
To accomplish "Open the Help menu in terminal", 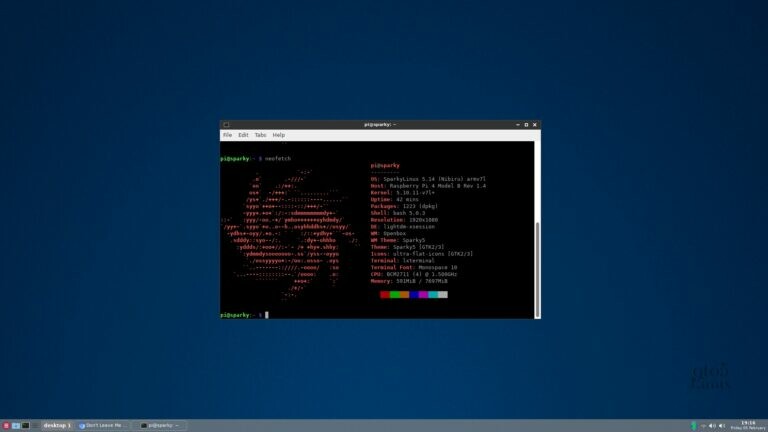I will 279,135.
